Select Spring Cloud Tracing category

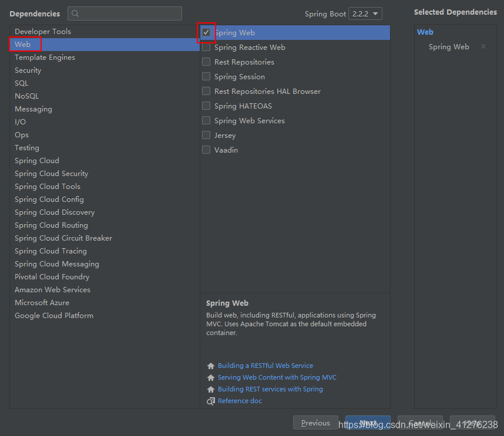click(x=105, y=251)
